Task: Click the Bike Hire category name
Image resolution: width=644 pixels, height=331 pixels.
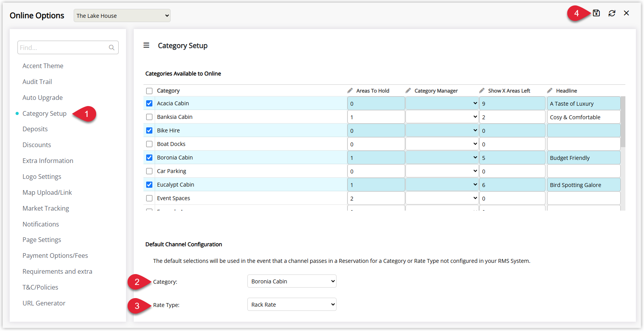Action: point(168,130)
